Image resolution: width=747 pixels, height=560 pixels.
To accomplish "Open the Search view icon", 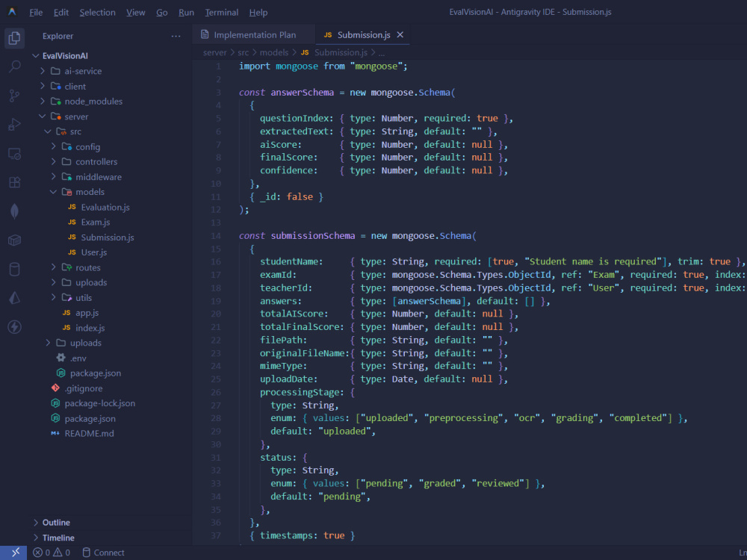I will click(14, 66).
